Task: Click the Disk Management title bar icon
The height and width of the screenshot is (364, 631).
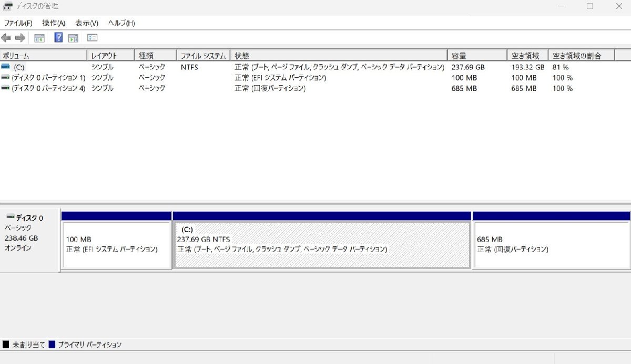Action: pyautogui.click(x=8, y=6)
